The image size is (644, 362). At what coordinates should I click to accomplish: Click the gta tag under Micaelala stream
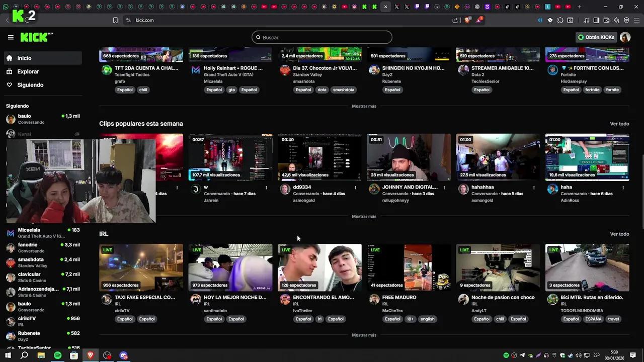click(x=231, y=90)
